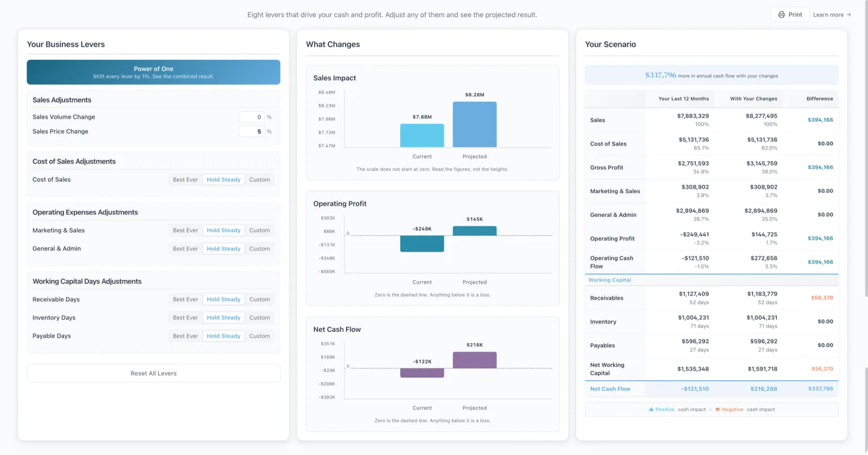Screen dimensions: 868x455
Task: Set General & Admin to Hold Steady
Action: click(224, 249)
